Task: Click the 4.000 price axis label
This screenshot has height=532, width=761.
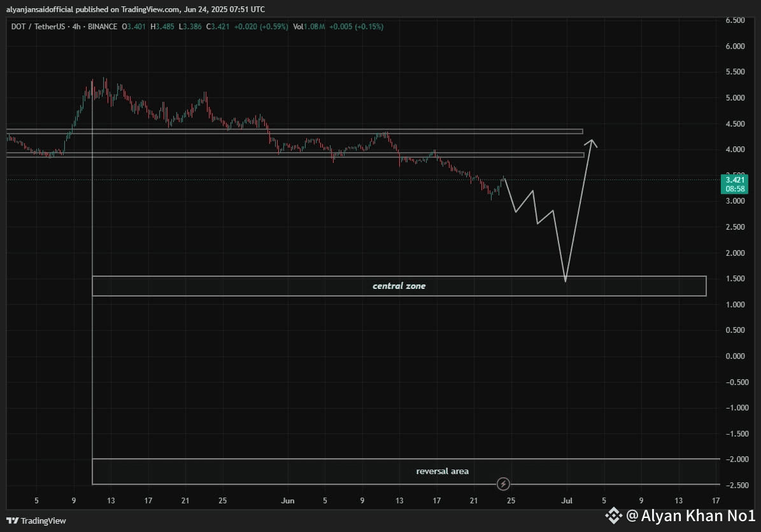Action: [736, 150]
